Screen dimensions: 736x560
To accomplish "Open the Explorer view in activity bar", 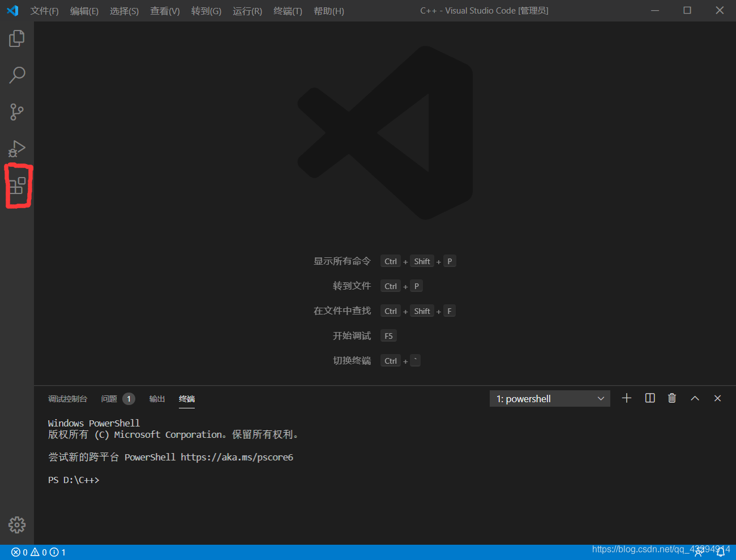I will [x=17, y=38].
